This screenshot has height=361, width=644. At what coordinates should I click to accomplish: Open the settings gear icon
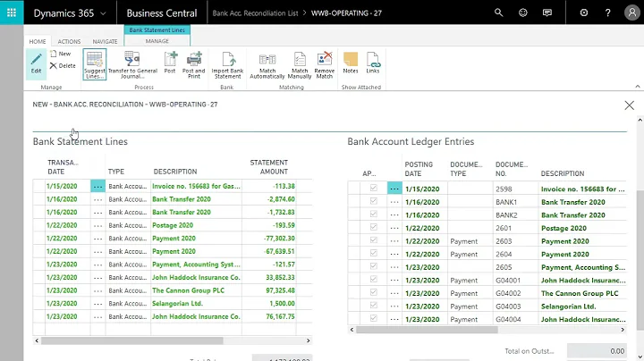tap(583, 13)
